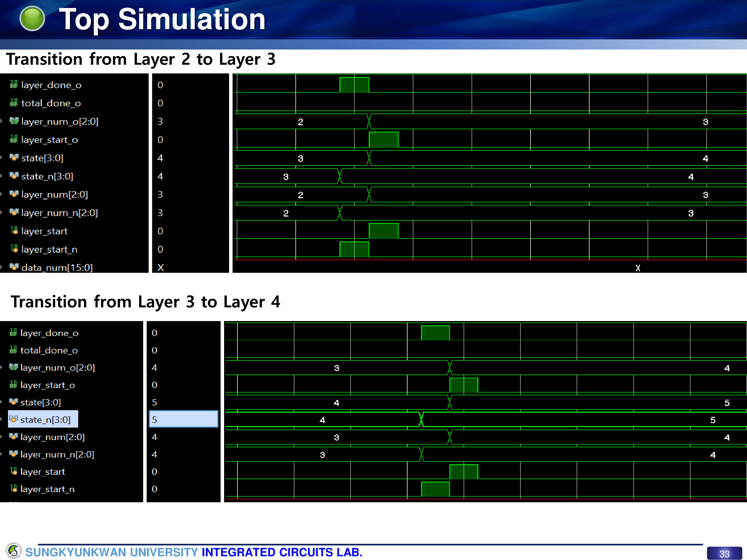Click layer_done_o signal icon in Layer 2 to 3 panel
747x560 pixels.
[13, 84]
